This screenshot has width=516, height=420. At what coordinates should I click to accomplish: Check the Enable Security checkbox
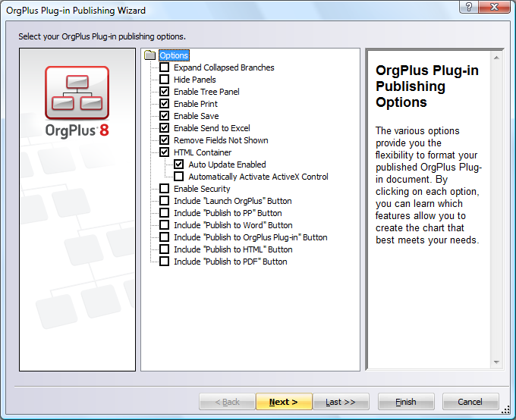point(164,189)
